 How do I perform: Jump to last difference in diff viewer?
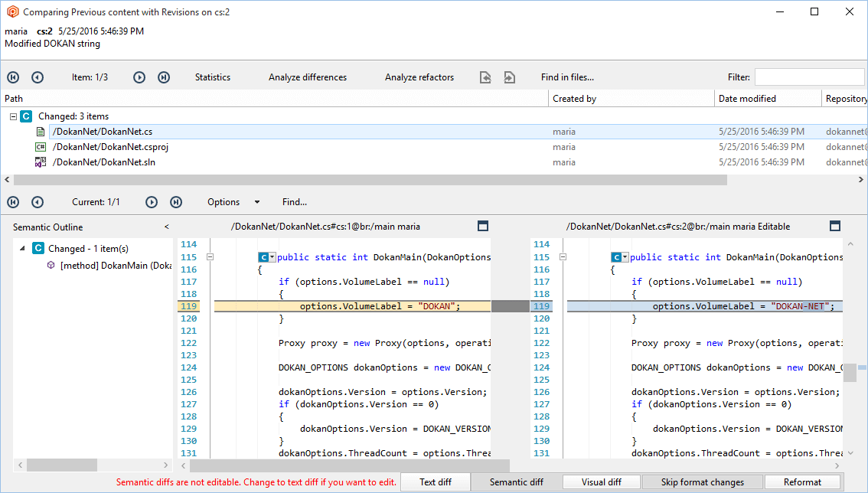(176, 202)
